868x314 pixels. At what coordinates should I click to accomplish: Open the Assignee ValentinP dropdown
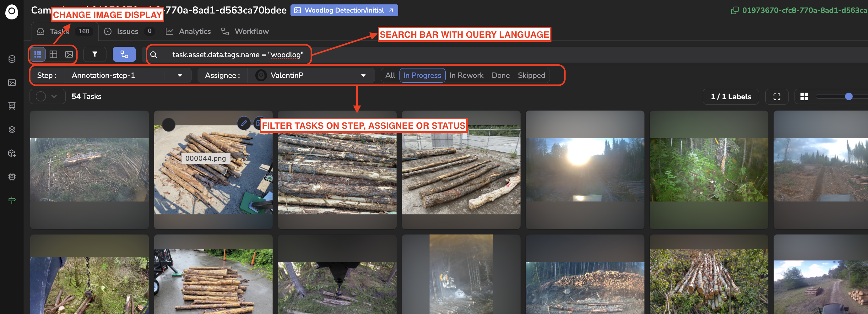[x=311, y=75]
